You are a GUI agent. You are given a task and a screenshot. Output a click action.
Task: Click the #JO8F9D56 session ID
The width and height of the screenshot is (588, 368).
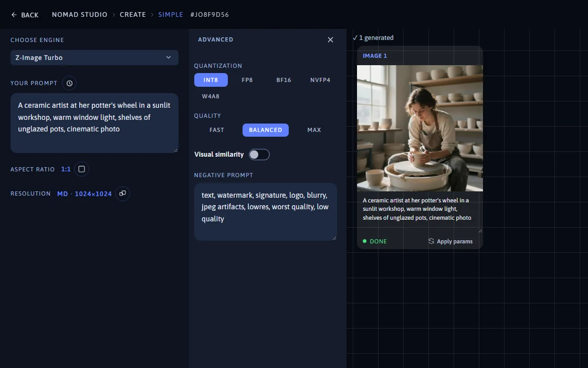pos(209,15)
